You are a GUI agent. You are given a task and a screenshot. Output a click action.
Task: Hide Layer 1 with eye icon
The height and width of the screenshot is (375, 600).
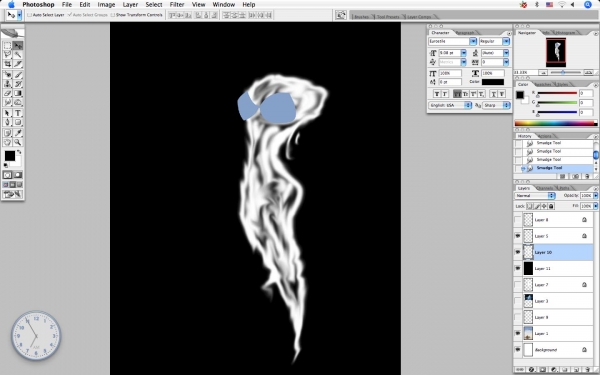518,333
